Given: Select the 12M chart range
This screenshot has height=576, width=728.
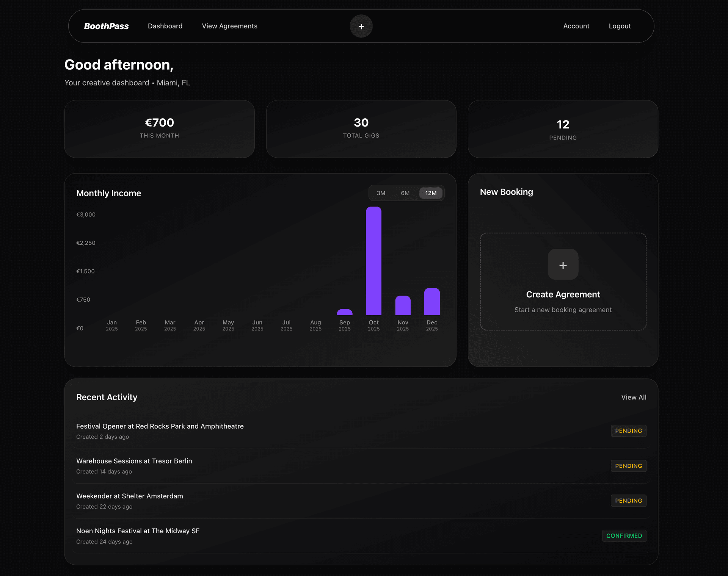Looking at the screenshot, I should [x=430, y=193].
